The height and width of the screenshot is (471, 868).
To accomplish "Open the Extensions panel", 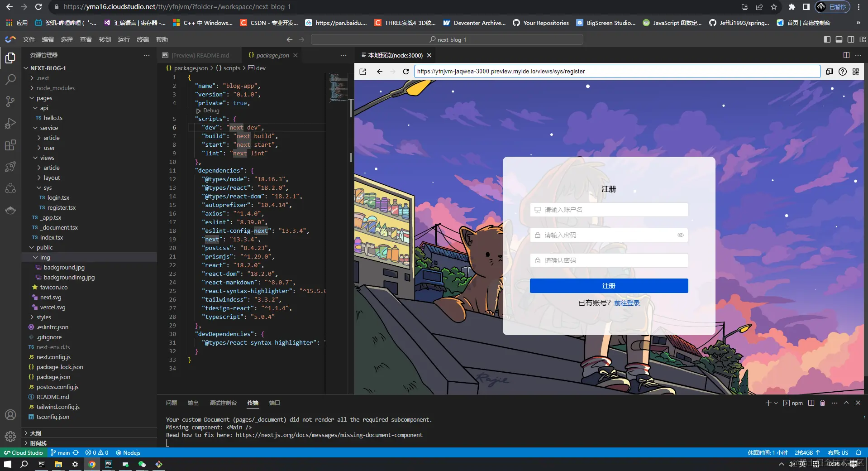I will coord(10,145).
